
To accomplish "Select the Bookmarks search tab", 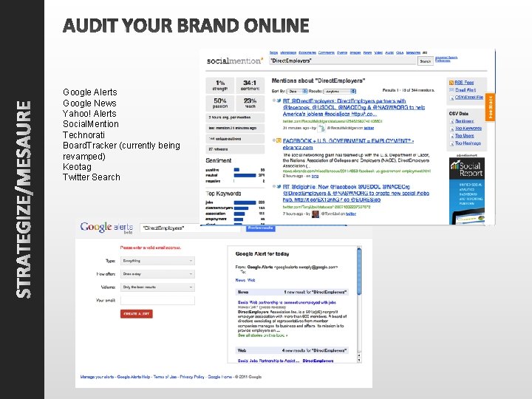I will tap(307, 52).
